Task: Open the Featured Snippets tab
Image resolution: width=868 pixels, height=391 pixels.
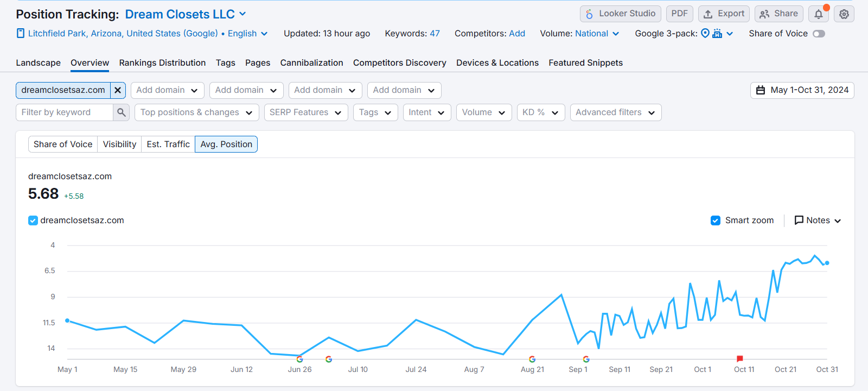Action: (x=585, y=63)
